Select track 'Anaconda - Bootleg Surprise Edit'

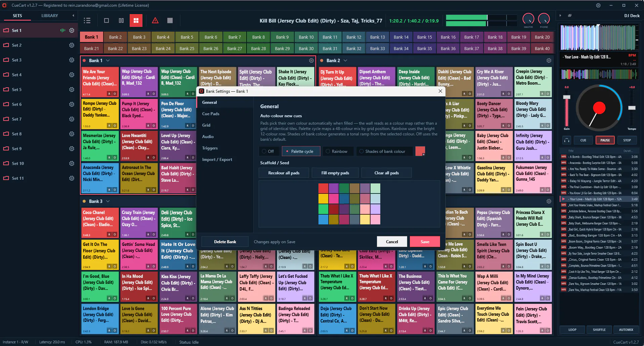click(x=599, y=163)
